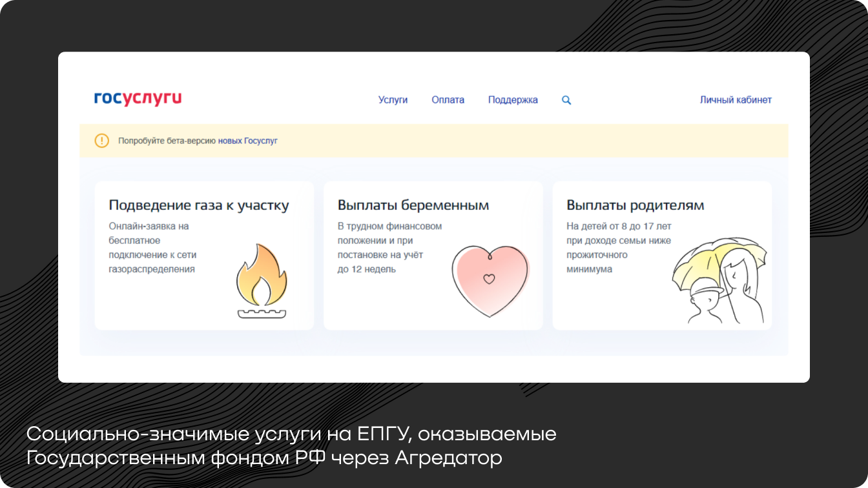
Task: Open 'Подведение газа к участку' card title
Action: tap(199, 205)
